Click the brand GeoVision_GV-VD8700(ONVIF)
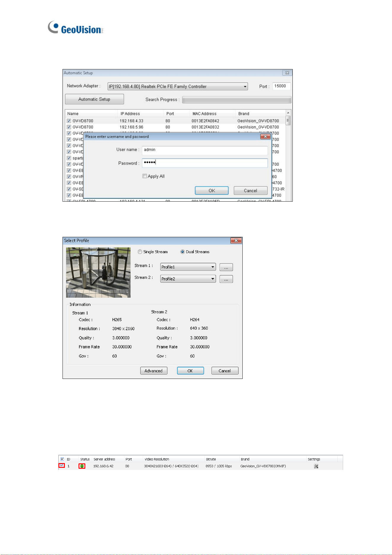 point(263,466)
